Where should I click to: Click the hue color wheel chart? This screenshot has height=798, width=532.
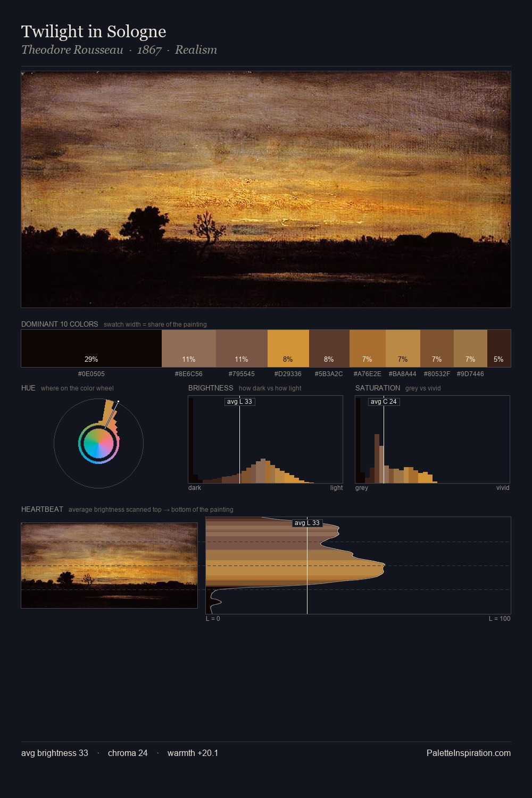click(x=98, y=443)
